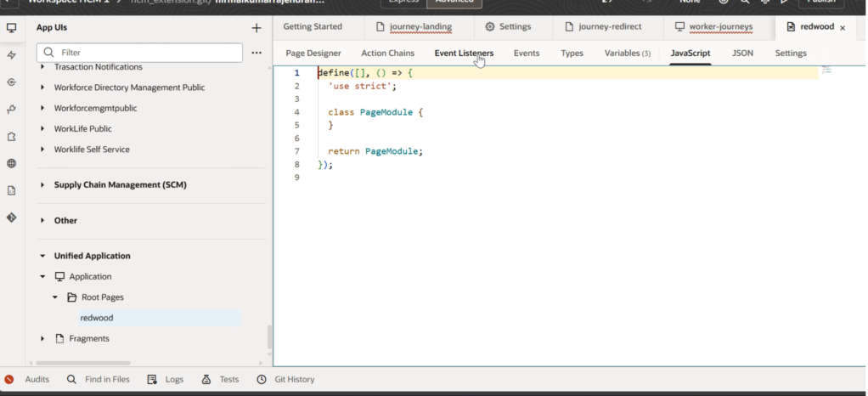Select the redwood page in tree
Screen dimensions: 868x396
97,318
